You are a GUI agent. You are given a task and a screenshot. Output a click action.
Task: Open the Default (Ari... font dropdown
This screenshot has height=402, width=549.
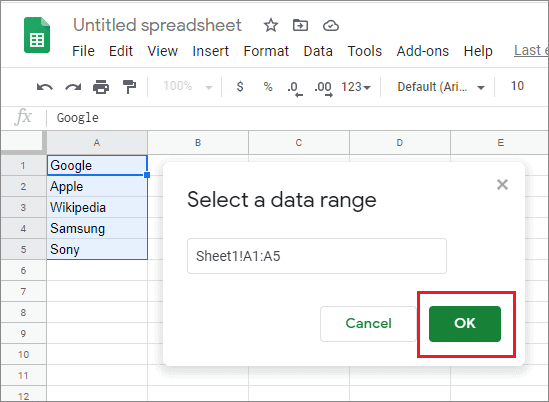(441, 87)
